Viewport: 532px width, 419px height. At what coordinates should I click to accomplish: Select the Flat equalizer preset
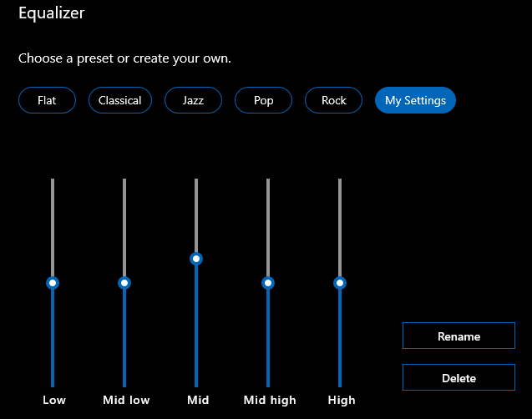coord(47,100)
